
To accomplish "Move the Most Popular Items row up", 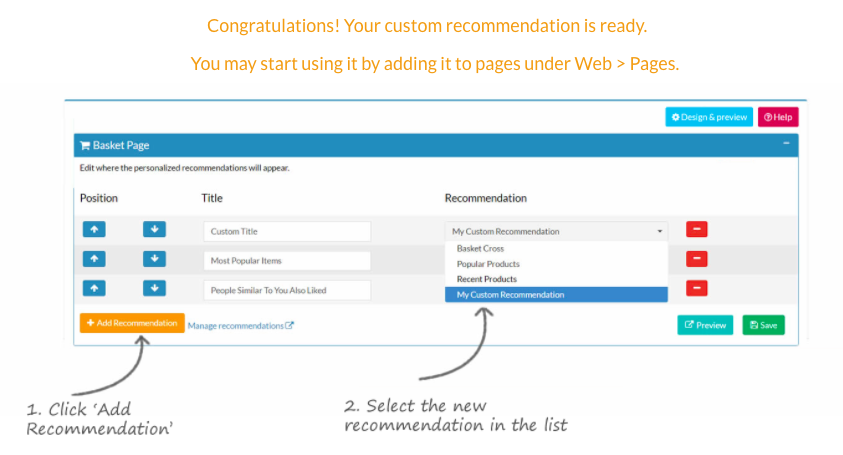I will [94, 259].
